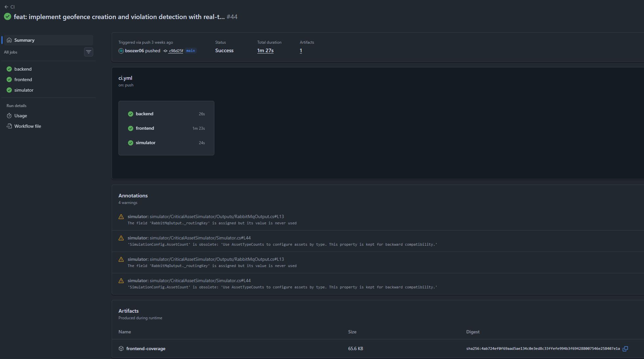Click total duration 1m 27s link
The image size is (644, 359).
pyautogui.click(x=265, y=51)
